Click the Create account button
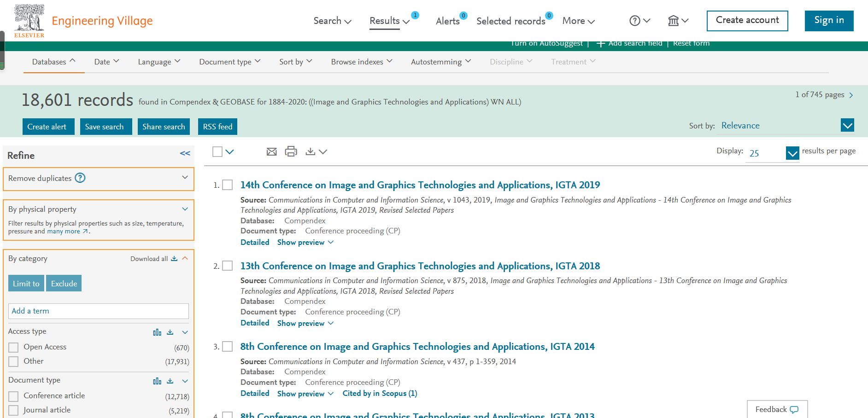The height and width of the screenshot is (418, 868). tap(747, 21)
